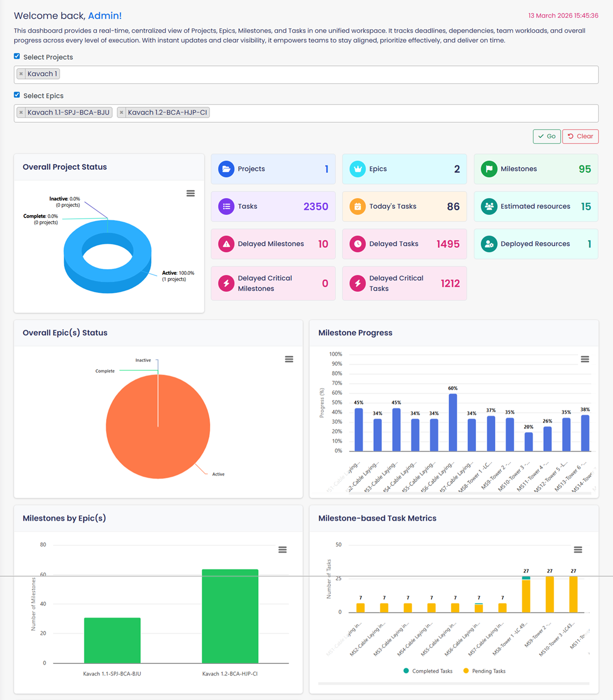Viewport: 613px width, 700px height.
Task: Remove Kavach 1.2-BCA-HJP-CI epic tag
Action: click(122, 112)
